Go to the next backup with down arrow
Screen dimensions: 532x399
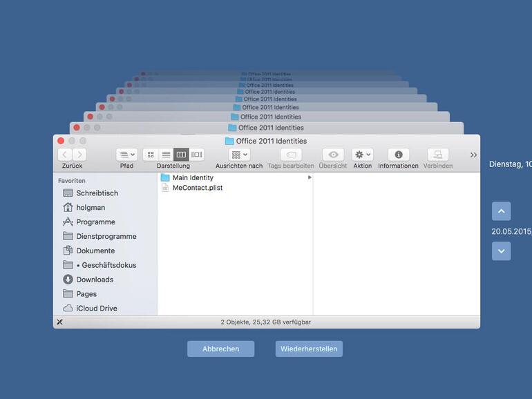[501, 251]
